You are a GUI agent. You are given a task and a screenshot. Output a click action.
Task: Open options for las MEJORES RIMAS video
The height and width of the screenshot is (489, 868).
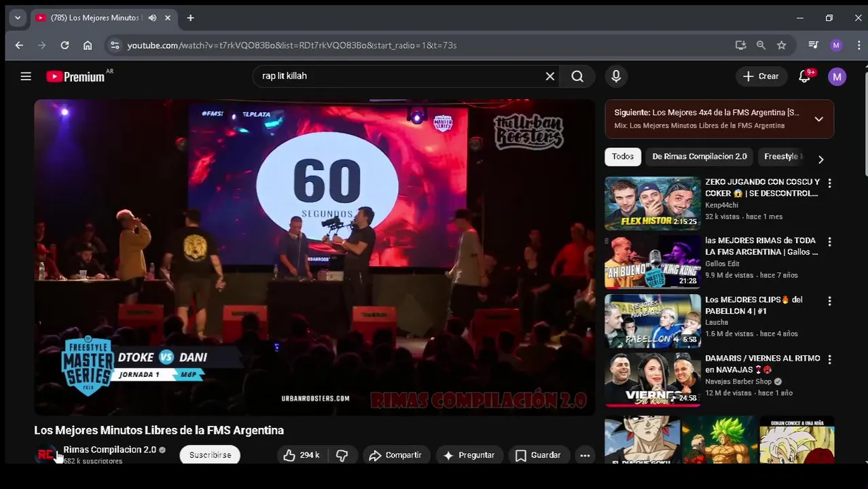coord(829,242)
